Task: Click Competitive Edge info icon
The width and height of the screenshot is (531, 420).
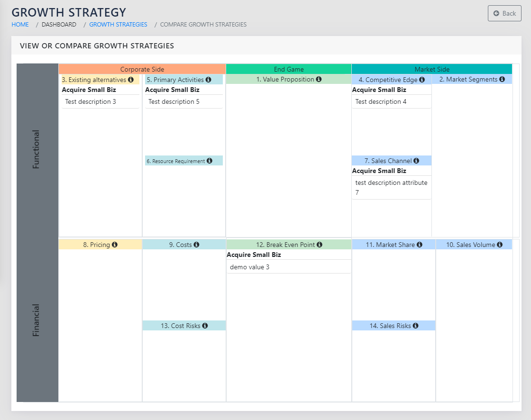Action: click(x=422, y=80)
